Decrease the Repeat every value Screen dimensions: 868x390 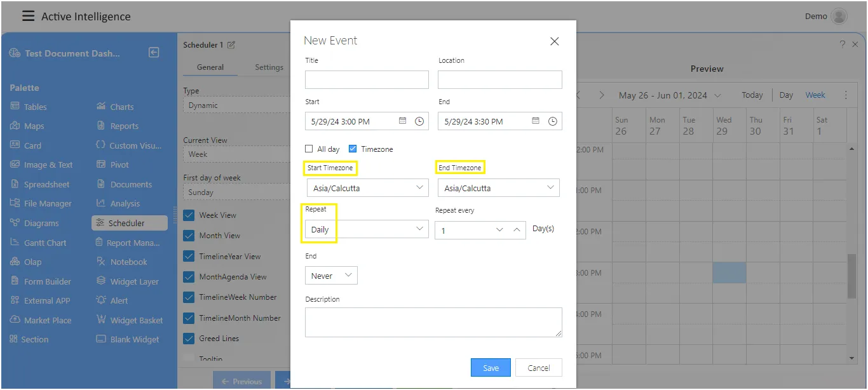click(x=499, y=230)
